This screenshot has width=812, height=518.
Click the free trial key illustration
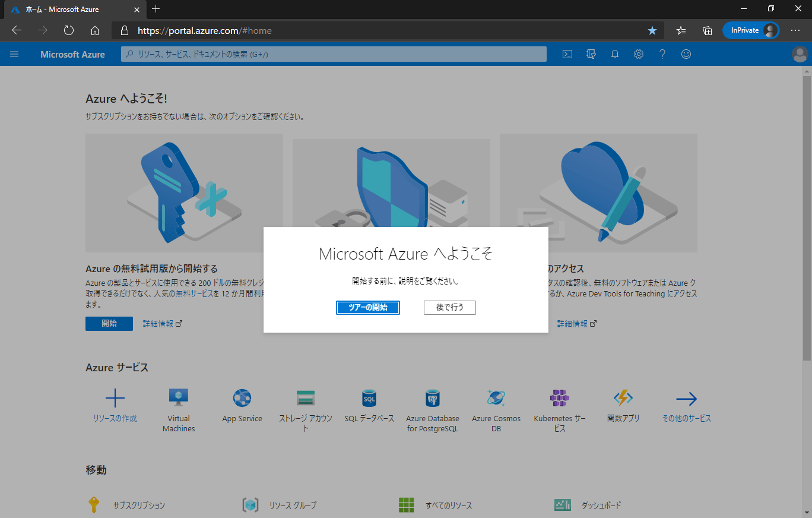coord(184,193)
